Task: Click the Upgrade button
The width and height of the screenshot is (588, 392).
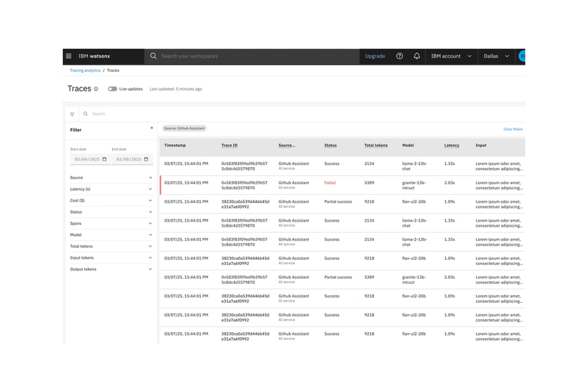Action: 375,56
